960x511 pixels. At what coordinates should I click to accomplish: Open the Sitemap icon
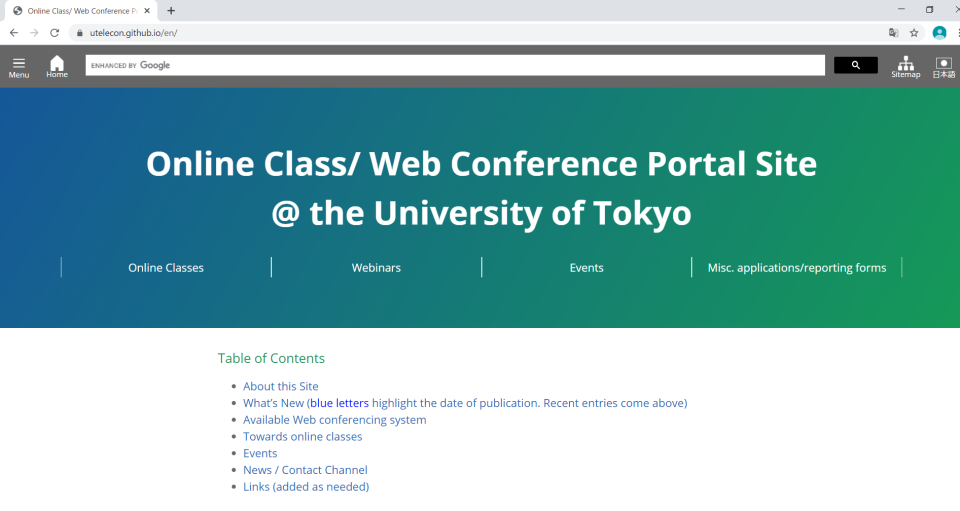pos(906,67)
